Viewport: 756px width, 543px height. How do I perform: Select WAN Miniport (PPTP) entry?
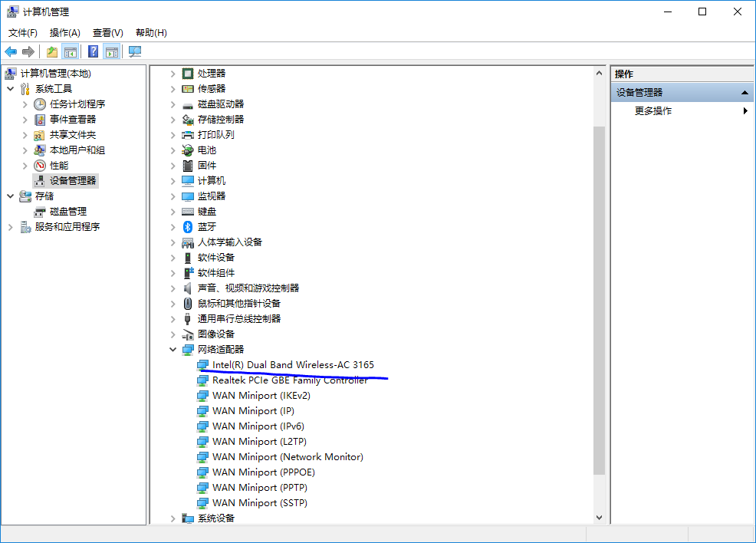coord(260,488)
